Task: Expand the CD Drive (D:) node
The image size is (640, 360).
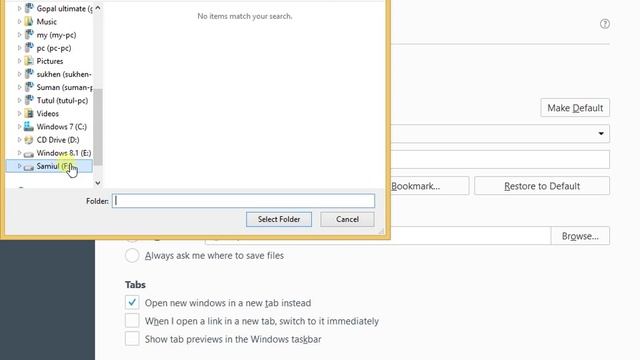Action: pos(19,140)
